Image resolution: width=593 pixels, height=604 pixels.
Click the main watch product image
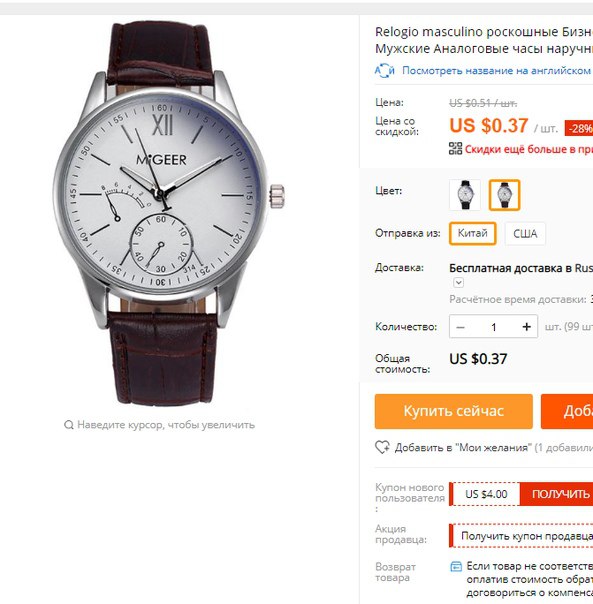169,213
